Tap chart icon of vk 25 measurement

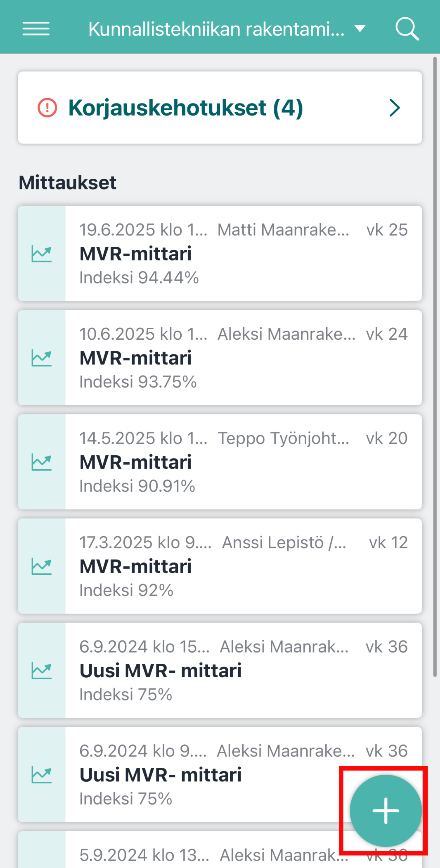pos(41,254)
